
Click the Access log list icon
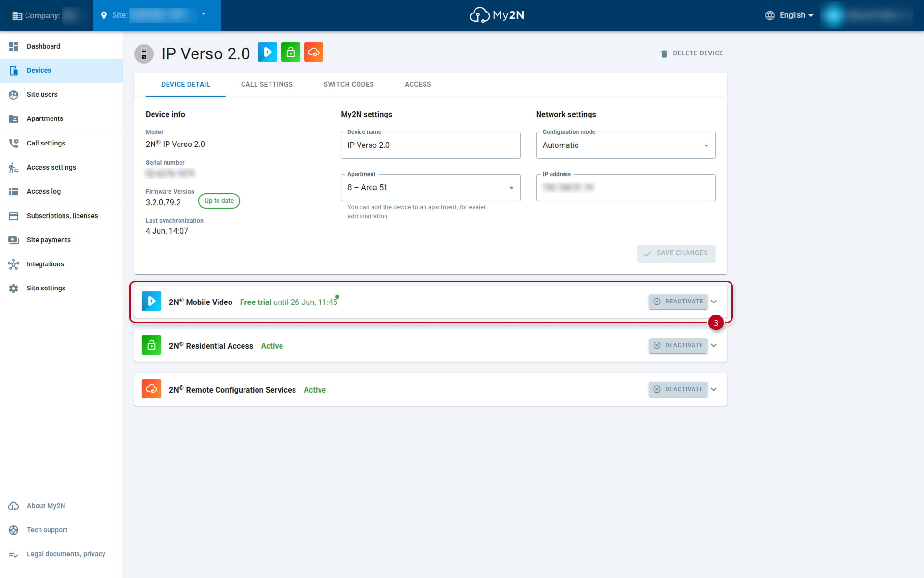point(13,191)
